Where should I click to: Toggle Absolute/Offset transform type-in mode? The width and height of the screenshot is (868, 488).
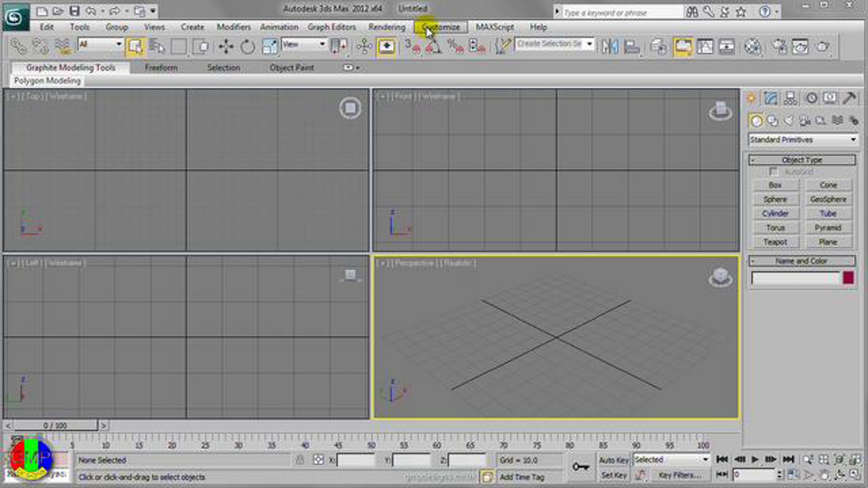click(x=319, y=460)
